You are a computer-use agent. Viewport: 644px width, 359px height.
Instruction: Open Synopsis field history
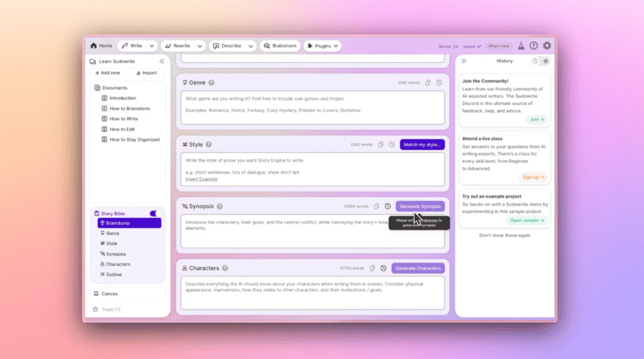coord(387,206)
